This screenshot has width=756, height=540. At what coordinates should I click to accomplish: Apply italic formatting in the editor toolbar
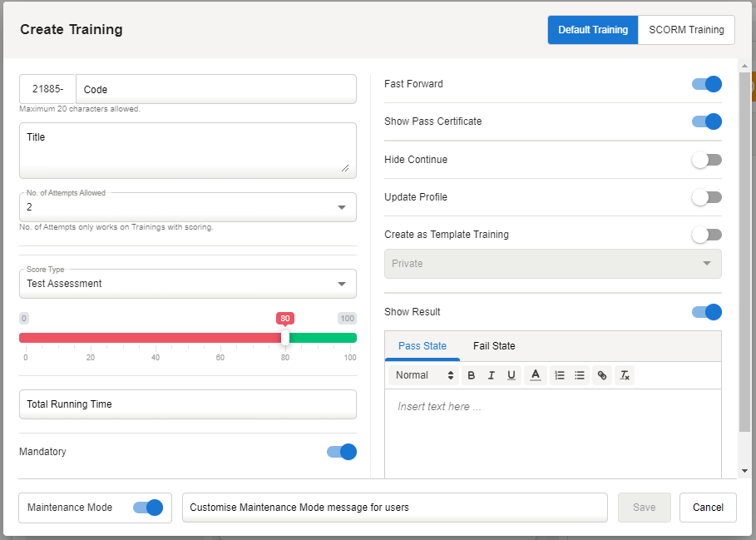(x=492, y=375)
